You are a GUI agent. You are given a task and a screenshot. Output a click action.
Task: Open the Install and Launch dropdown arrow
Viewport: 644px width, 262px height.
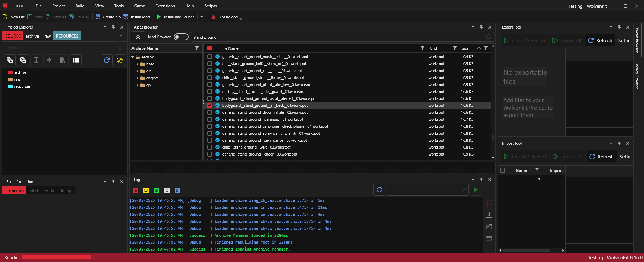point(202,17)
